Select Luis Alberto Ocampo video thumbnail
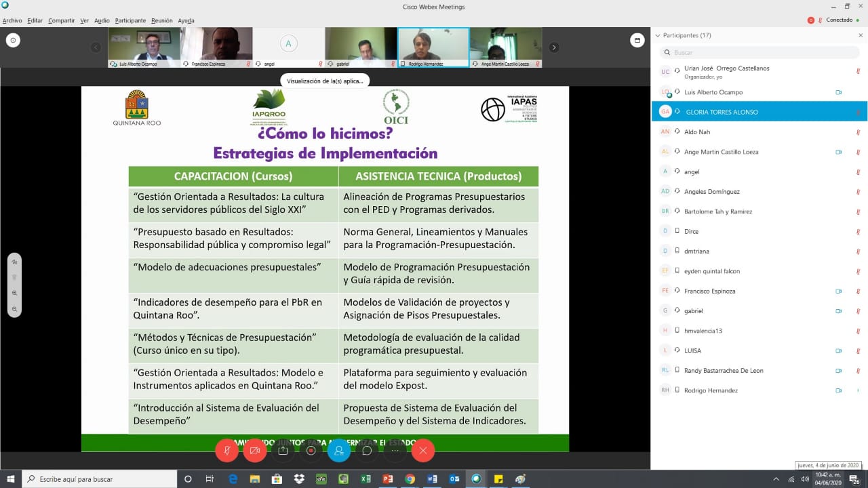868x488 pixels. coord(144,47)
